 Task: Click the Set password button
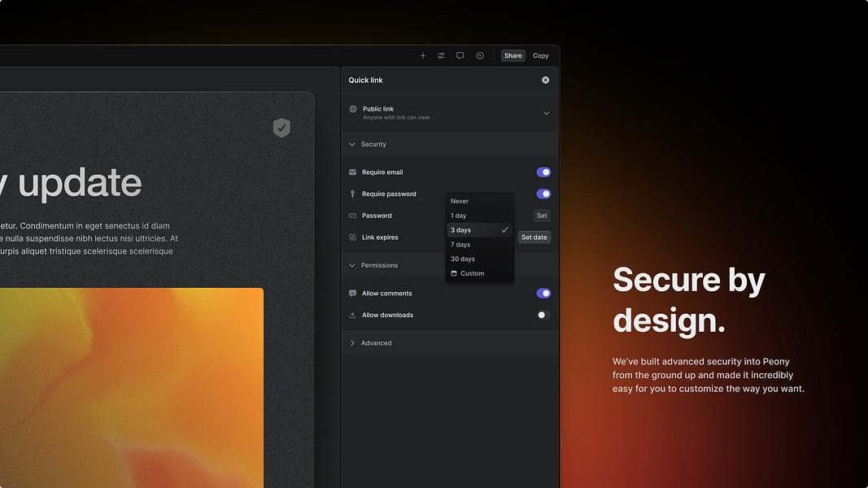[x=542, y=216]
